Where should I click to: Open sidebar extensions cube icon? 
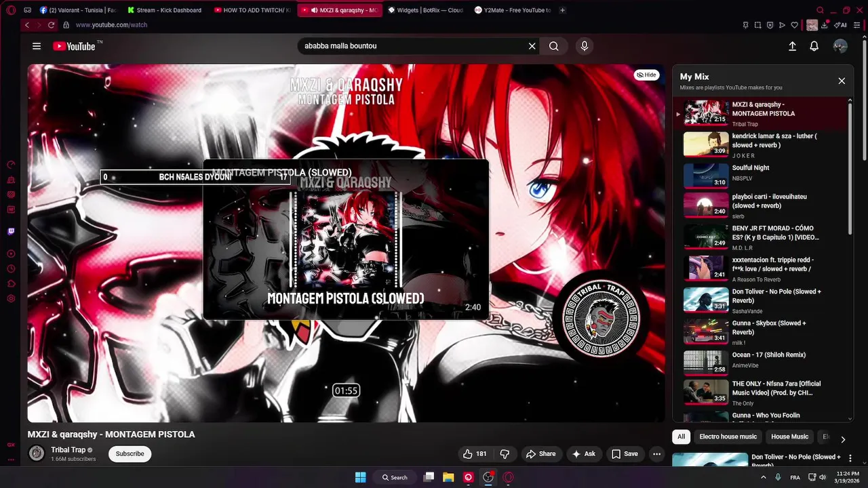click(11, 284)
